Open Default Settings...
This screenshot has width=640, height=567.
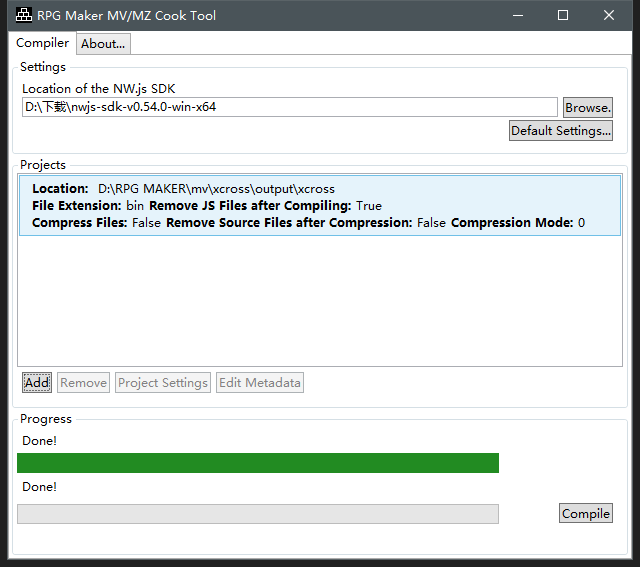[561, 131]
